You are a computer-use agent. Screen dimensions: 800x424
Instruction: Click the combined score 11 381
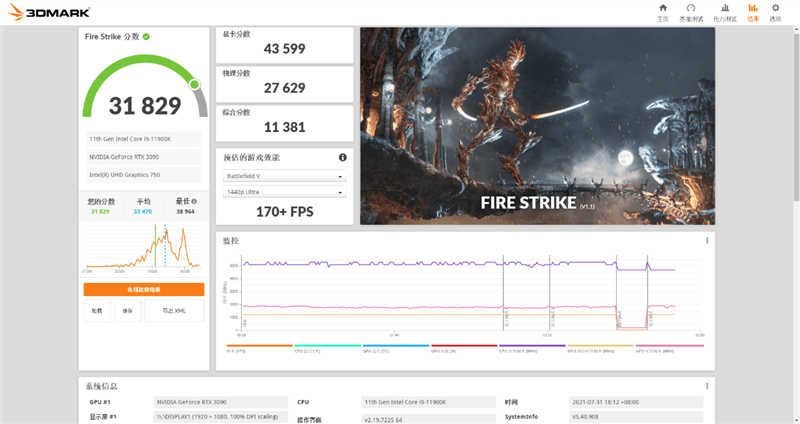(x=285, y=127)
